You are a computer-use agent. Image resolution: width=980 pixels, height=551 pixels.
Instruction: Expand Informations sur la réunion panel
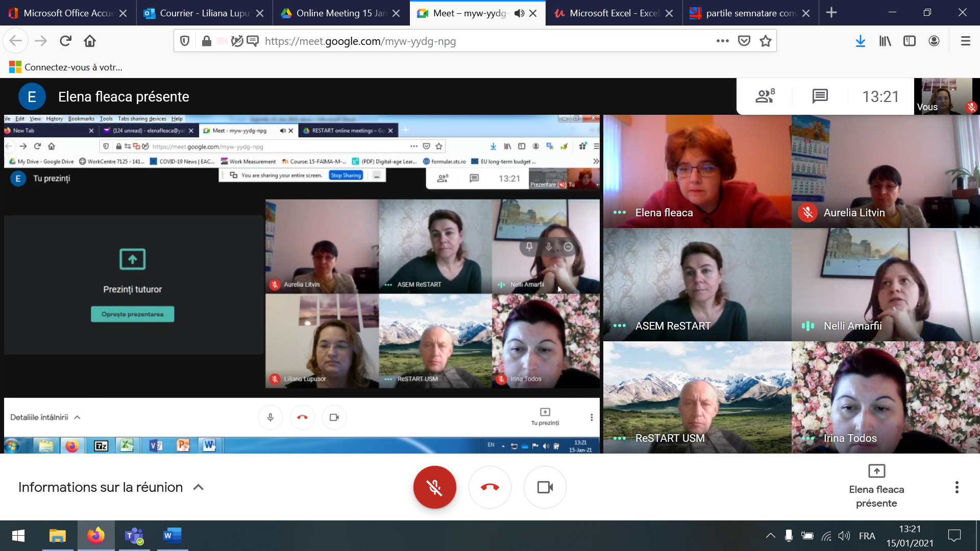[x=111, y=487]
